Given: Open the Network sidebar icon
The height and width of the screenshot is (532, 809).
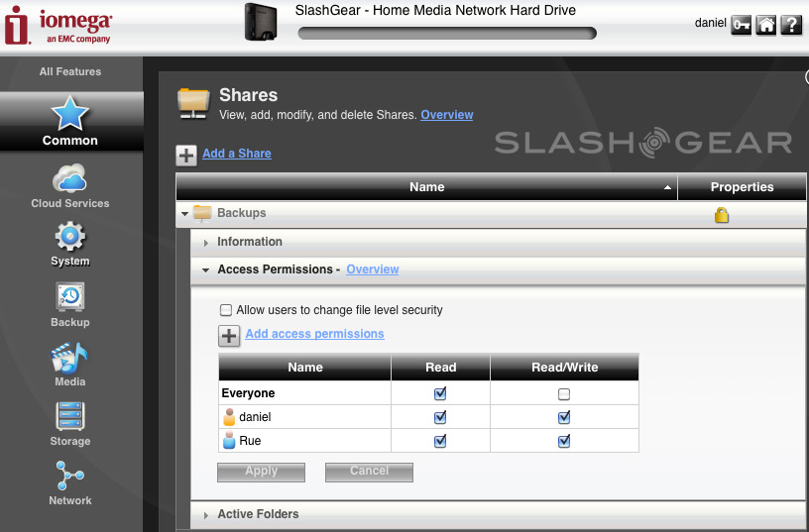Looking at the screenshot, I should pyautogui.click(x=69, y=477).
